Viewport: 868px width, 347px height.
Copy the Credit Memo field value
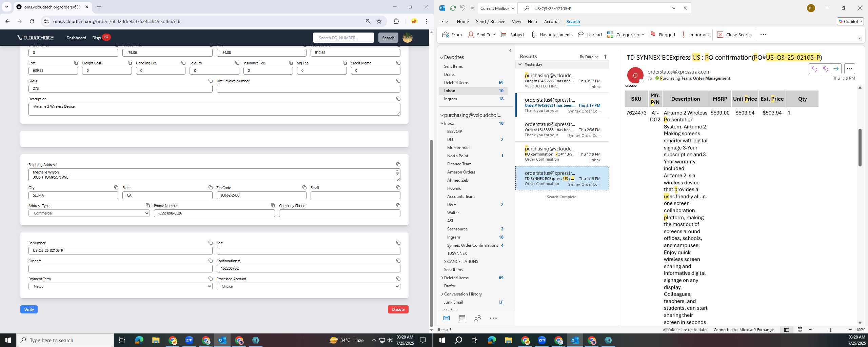pos(398,63)
